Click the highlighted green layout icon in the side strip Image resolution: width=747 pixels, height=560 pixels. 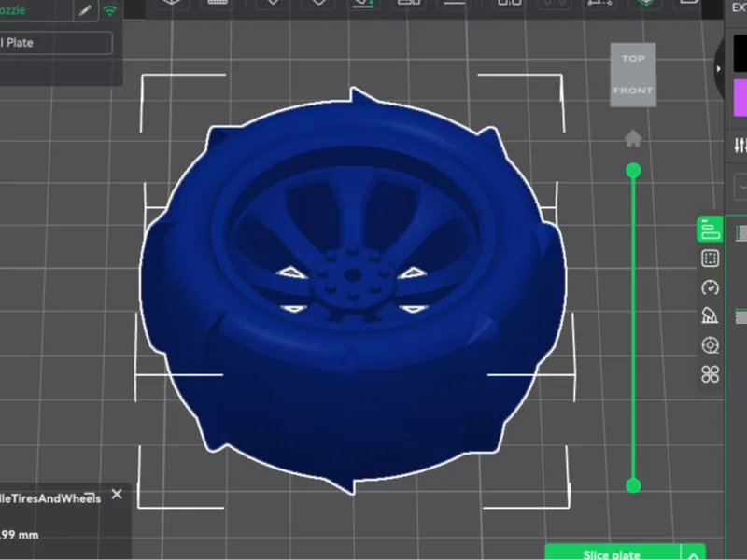[x=710, y=230]
